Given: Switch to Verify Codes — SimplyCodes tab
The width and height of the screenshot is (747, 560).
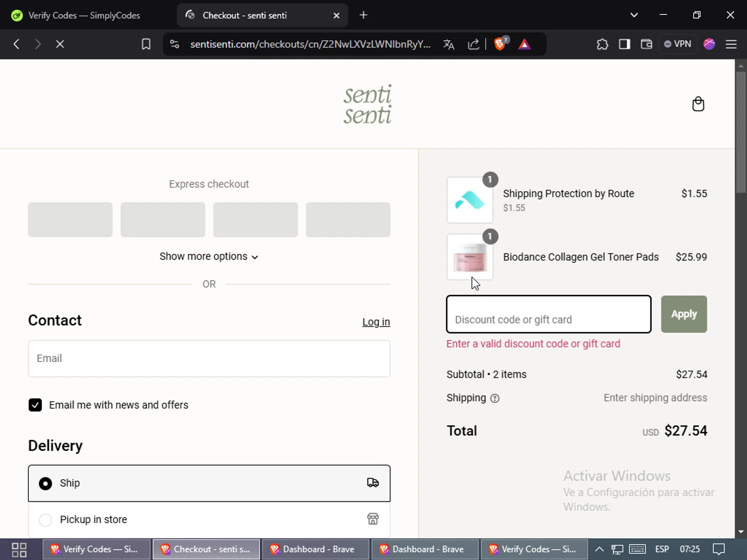Looking at the screenshot, I should [85, 15].
